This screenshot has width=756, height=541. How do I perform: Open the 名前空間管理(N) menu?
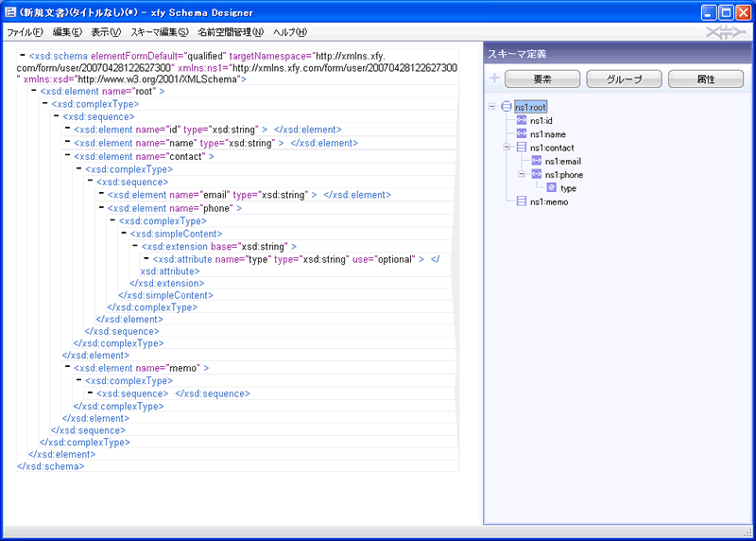coord(231,32)
